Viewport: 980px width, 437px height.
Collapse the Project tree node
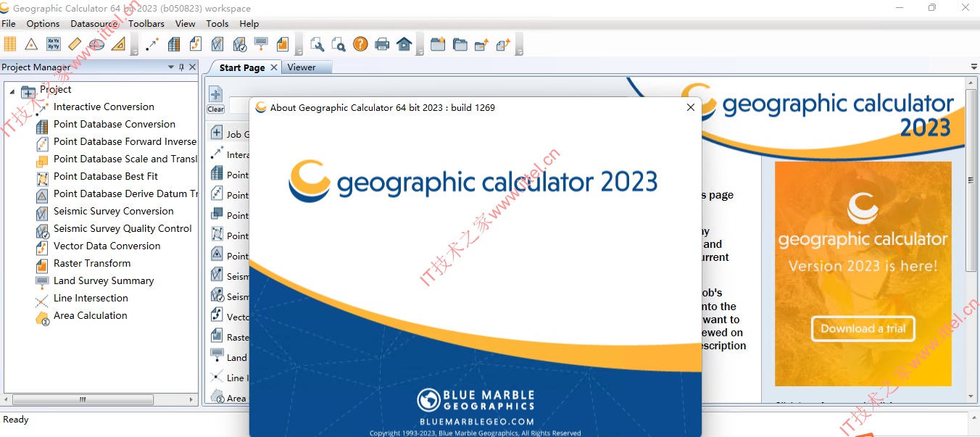click(x=12, y=91)
